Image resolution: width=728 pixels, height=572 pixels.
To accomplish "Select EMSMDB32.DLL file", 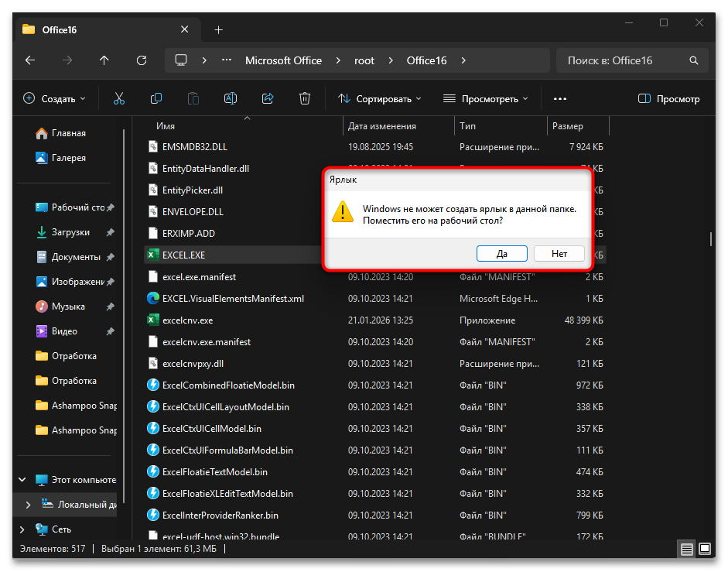I will click(x=376, y=147).
